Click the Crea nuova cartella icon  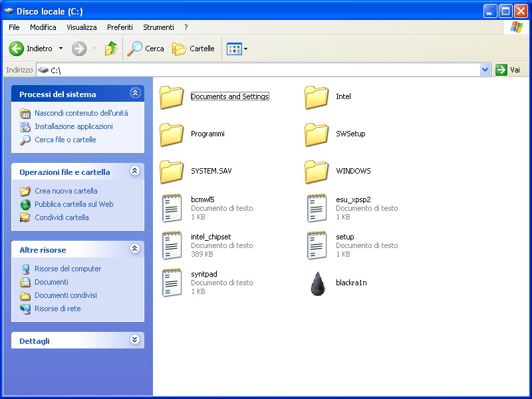(x=25, y=191)
